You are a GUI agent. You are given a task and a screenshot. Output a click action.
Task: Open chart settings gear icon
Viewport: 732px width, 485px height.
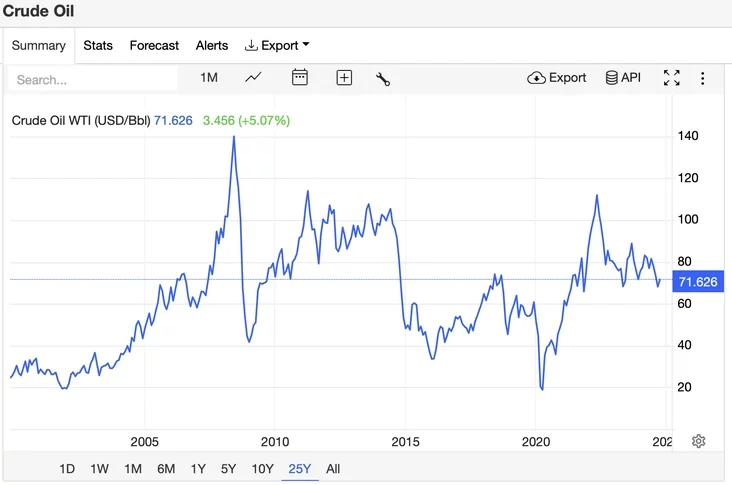(x=699, y=441)
